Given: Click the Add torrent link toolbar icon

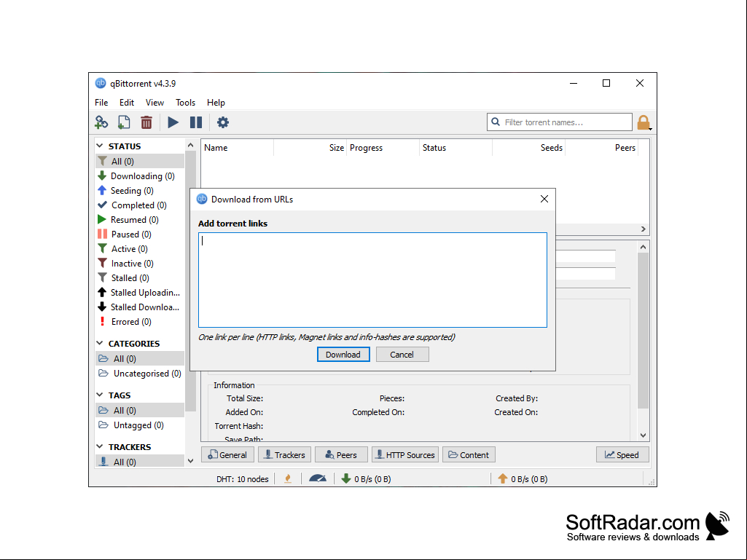Looking at the screenshot, I should tap(101, 122).
